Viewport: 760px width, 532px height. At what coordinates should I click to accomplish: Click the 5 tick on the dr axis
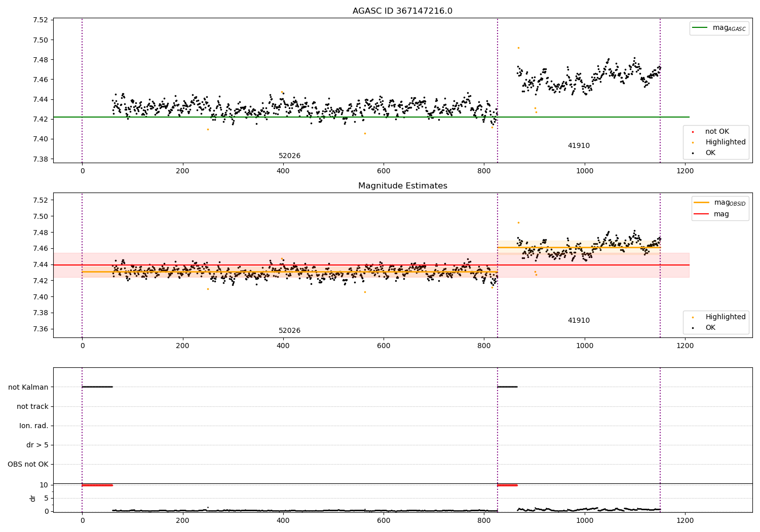pos(47,499)
